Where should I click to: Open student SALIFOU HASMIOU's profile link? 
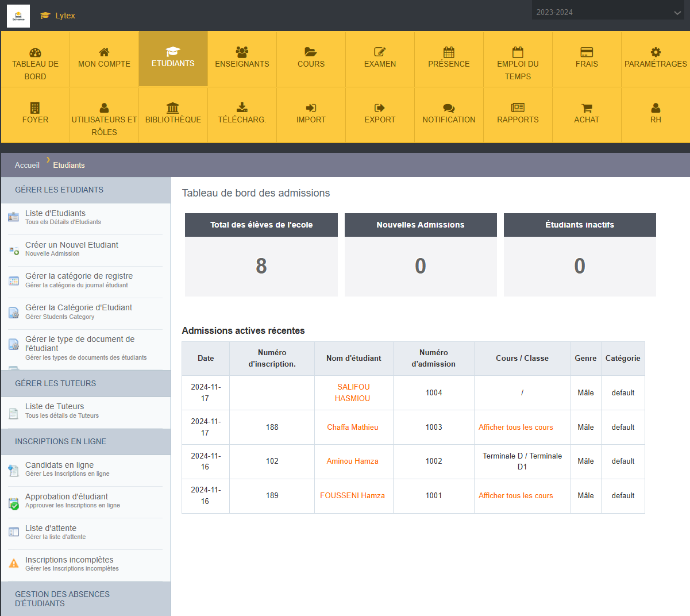[x=353, y=392]
